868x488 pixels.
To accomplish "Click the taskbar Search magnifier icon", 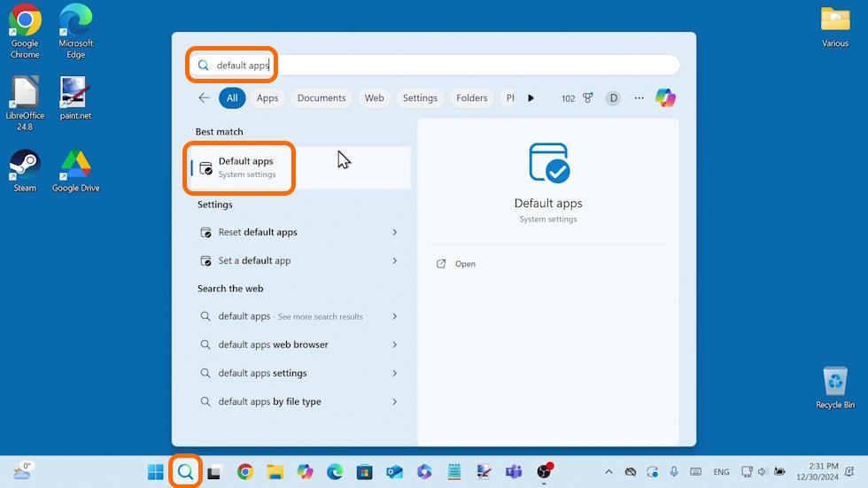I will click(x=185, y=471).
